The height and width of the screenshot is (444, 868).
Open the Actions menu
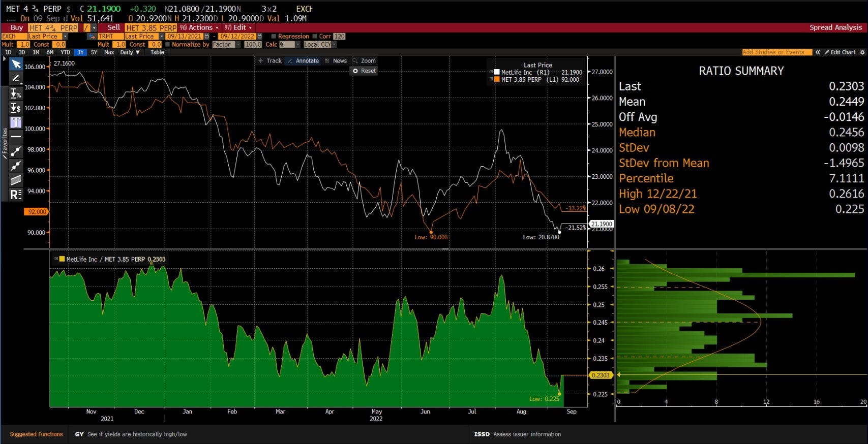click(199, 28)
